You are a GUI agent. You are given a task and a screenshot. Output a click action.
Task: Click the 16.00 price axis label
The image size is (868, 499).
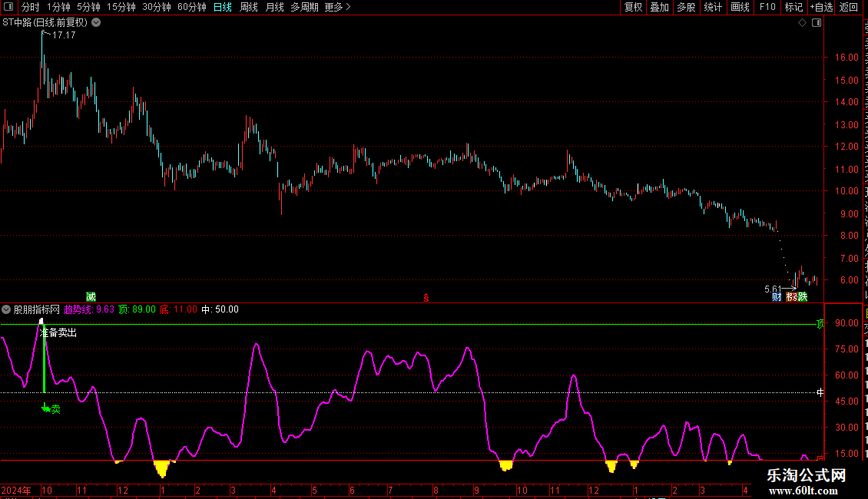(x=846, y=57)
